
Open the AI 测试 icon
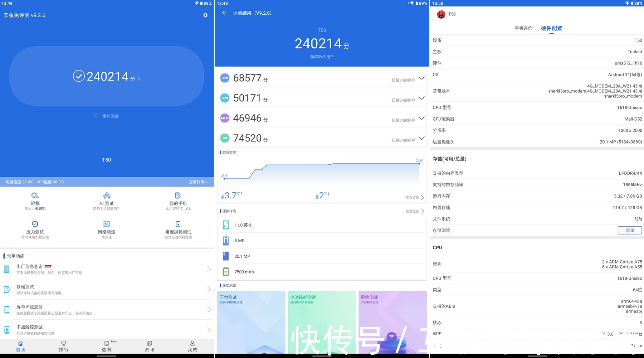(107, 195)
